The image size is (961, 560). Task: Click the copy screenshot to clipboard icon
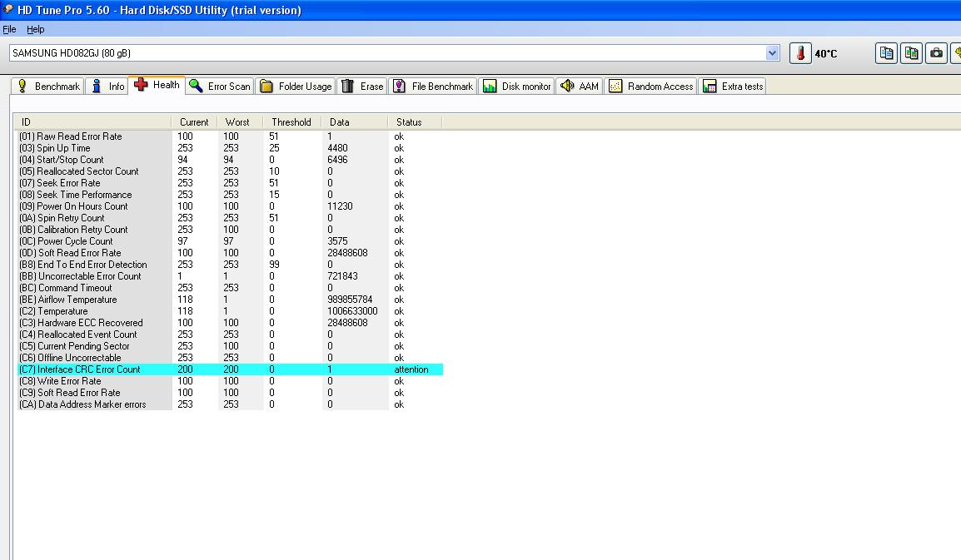(912, 53)
